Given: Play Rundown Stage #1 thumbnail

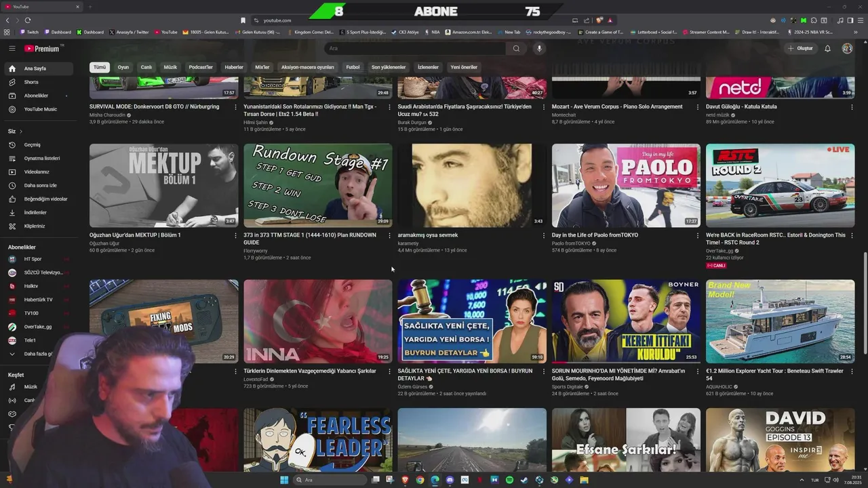Looking at the screenshot, I should [318, 185].
